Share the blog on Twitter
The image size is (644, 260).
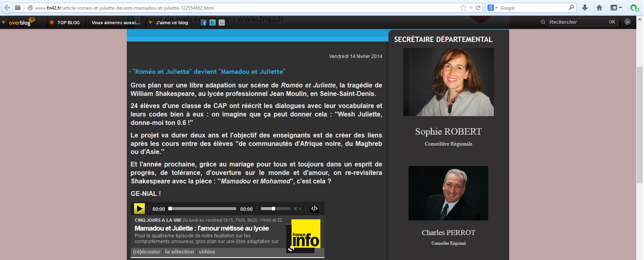[213, 23]
